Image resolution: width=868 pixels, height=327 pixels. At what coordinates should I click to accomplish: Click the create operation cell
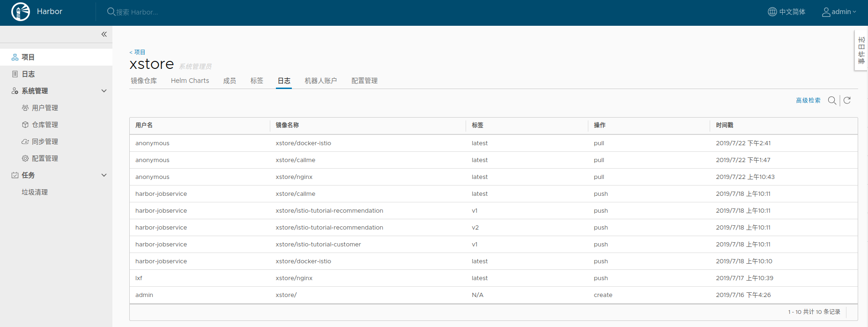(603, 295)
